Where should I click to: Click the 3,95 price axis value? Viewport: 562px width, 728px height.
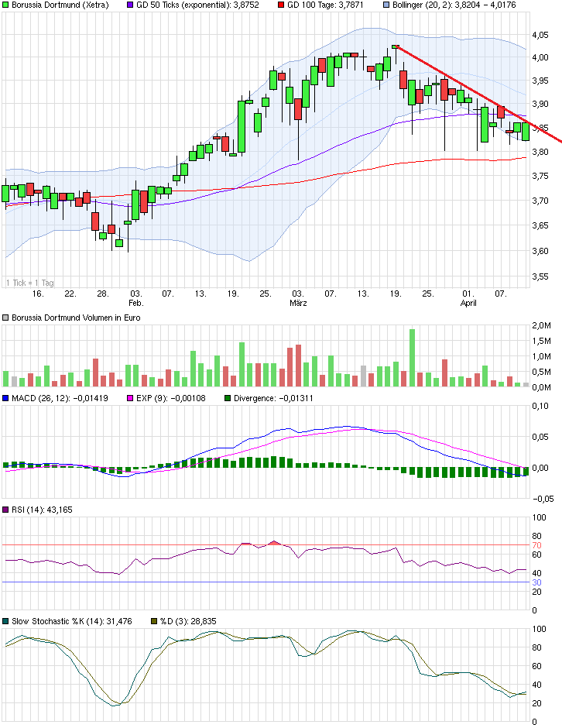(x=540, y=81)
